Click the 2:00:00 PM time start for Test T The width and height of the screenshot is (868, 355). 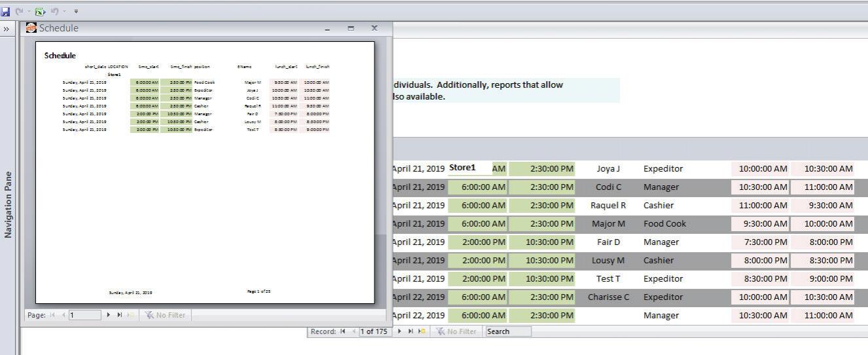tap(477, 278)
